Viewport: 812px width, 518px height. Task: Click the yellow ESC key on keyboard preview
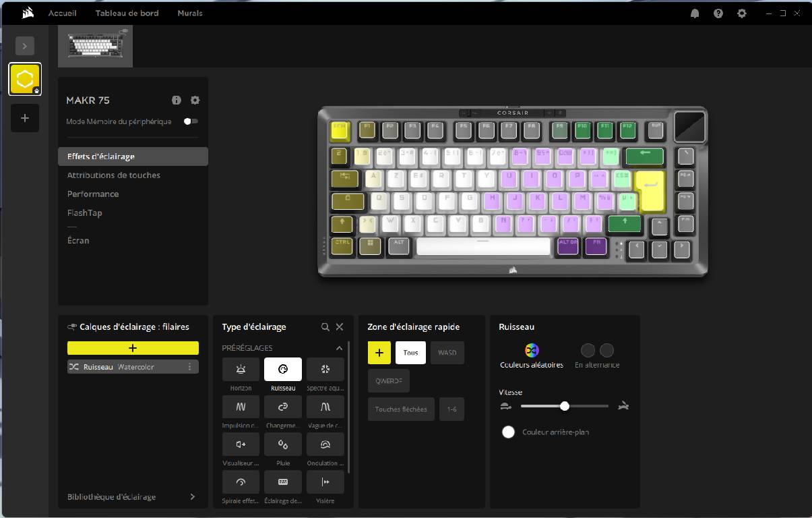pyautogui.click(x=340, y=130)
